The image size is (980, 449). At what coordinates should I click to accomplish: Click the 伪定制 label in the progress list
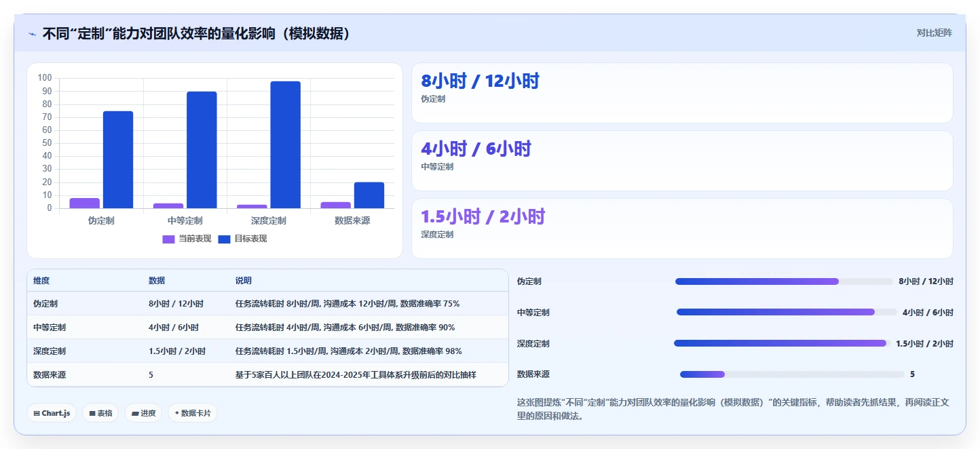pos(529,281)
